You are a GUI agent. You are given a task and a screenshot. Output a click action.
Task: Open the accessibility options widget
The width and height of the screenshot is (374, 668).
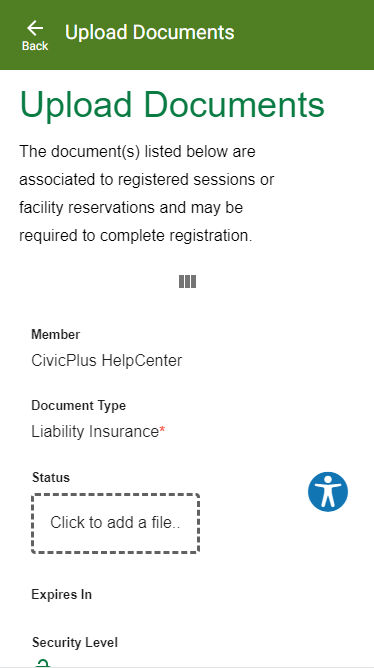tap(328, 492)
